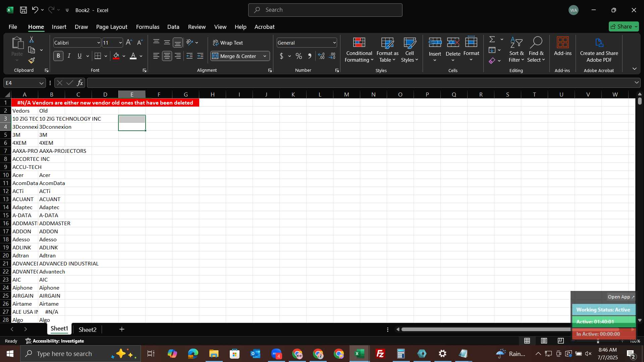Viewport: 644px width, 362px height.
Task: Switch to Sheet2 worksheet tab
Action: (x=88, y=329)
